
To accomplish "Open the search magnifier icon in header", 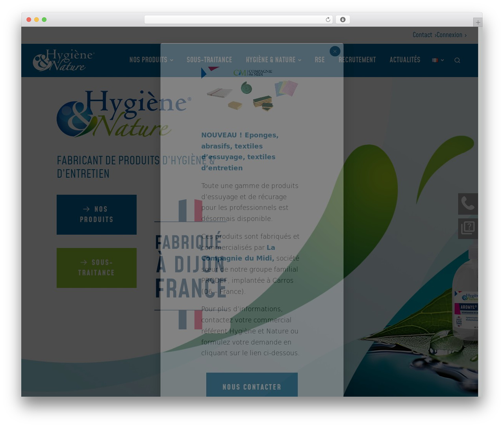I will [457, 60].
